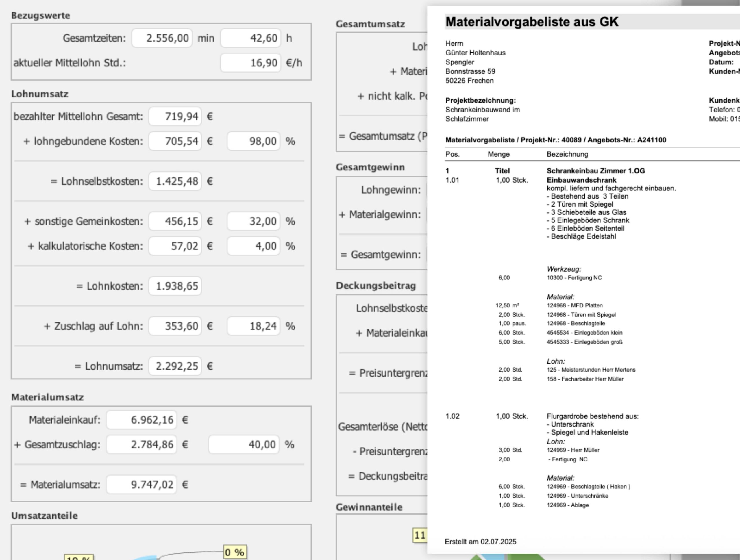Click Materialvorgabeliste aus GK document title
Viewport: 740px width, 560px height.
pos(532,22)
